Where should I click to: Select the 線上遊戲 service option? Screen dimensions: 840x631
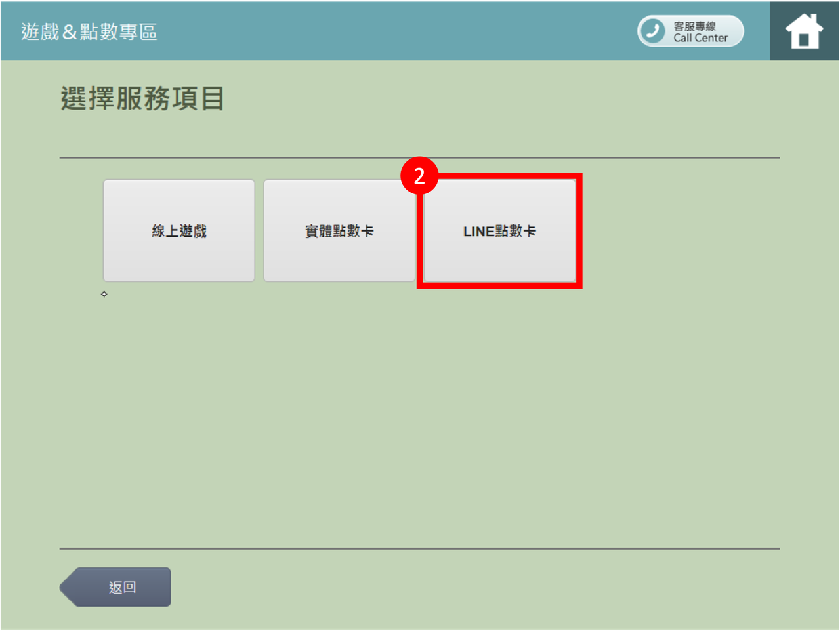[x=178, y=231]
